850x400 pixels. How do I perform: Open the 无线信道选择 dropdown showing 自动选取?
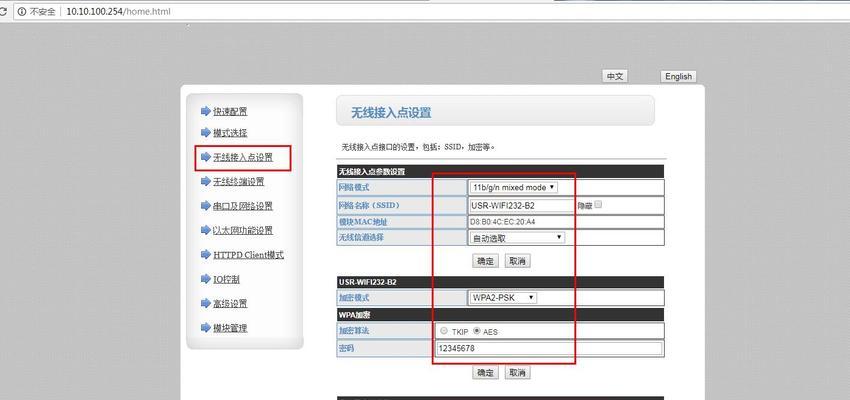517,237
